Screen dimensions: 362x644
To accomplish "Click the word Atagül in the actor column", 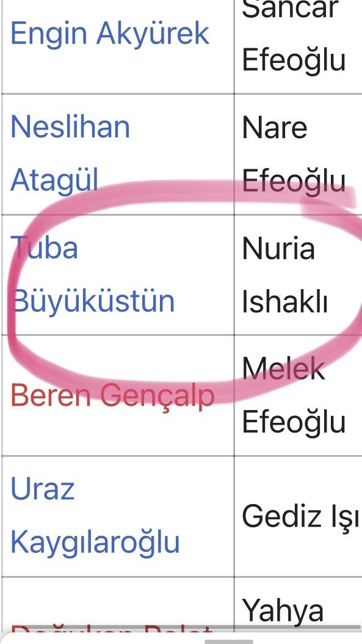I will 54,180.
